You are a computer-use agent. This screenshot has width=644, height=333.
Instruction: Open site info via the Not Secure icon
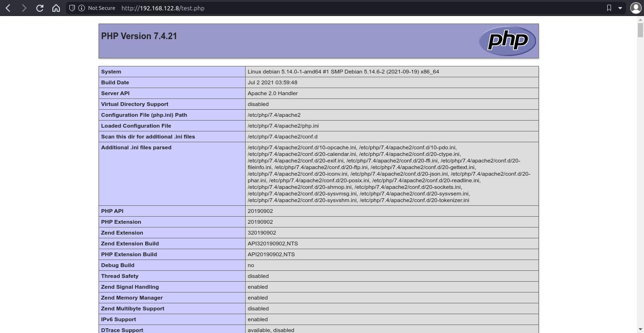[x=81, y=8]
